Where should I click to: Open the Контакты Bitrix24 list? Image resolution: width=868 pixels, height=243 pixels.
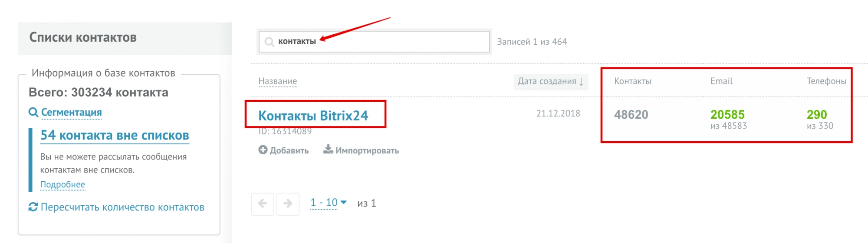coord(313,116)
